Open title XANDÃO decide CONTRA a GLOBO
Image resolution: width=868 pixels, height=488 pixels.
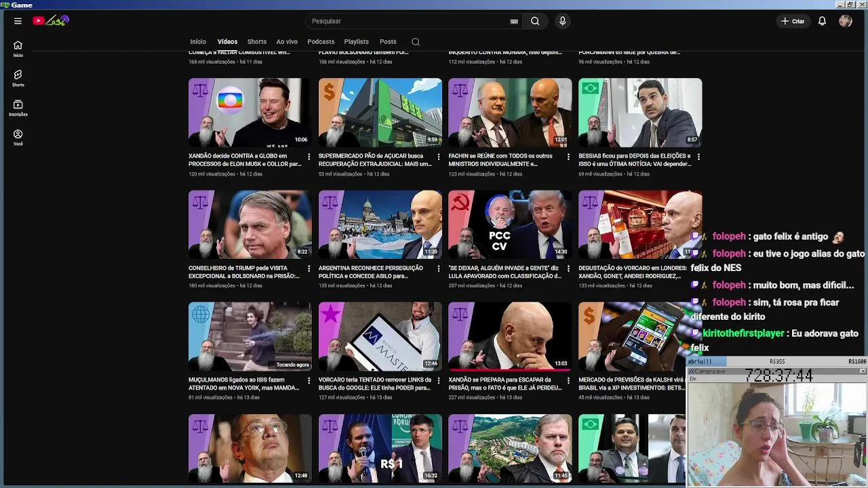tap(245, 160)
